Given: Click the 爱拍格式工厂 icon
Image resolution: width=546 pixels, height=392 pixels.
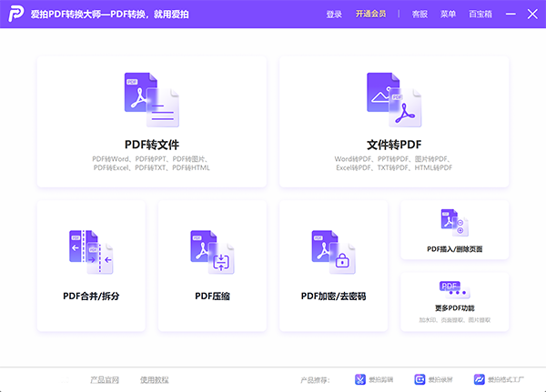Looking at the screenshot, I should pos(480,379).
